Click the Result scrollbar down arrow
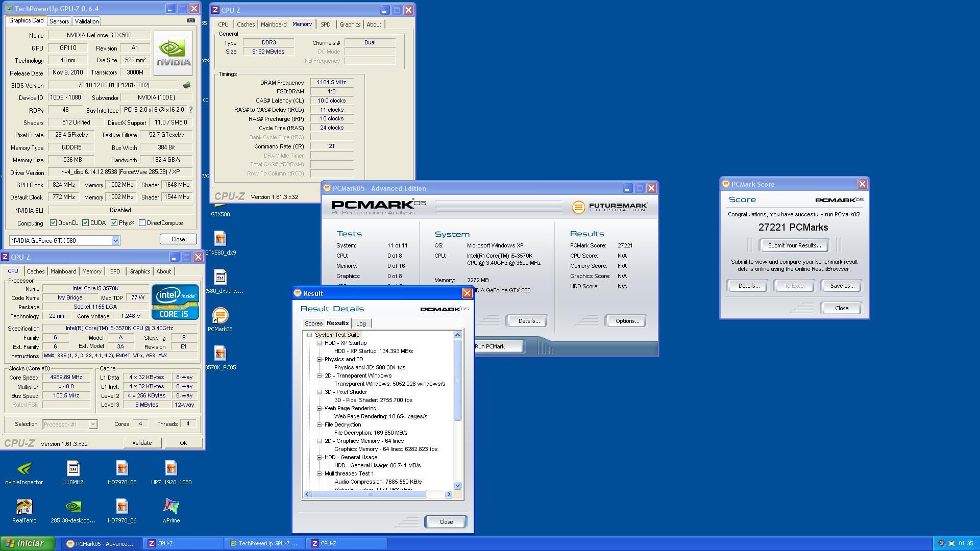 (457, 486)
